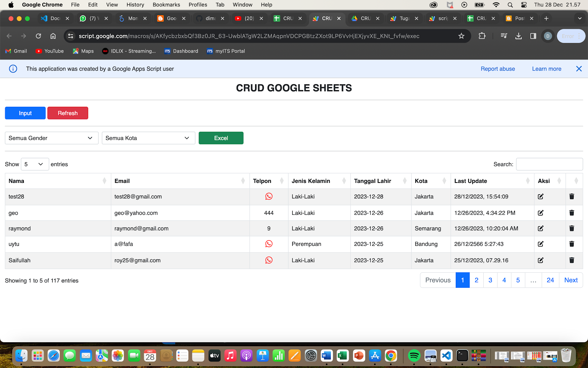Open WhatsApp icon for uytu row
The height and width of the screenshot is (368, 588).
tap(269, 244)
